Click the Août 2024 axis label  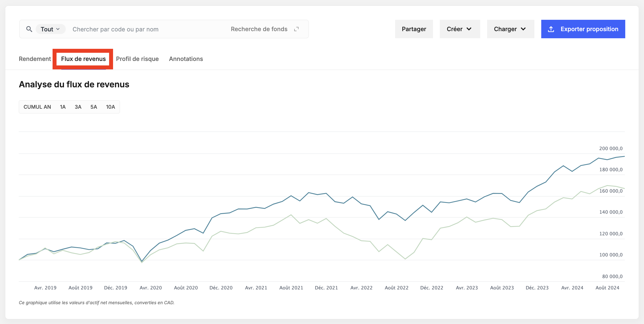point(607,288)
